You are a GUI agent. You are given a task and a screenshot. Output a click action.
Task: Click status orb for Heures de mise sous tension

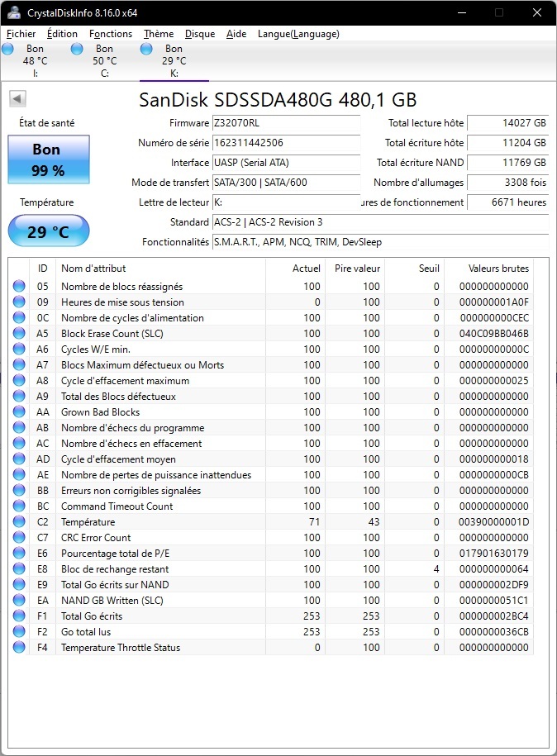coord(19,302)
